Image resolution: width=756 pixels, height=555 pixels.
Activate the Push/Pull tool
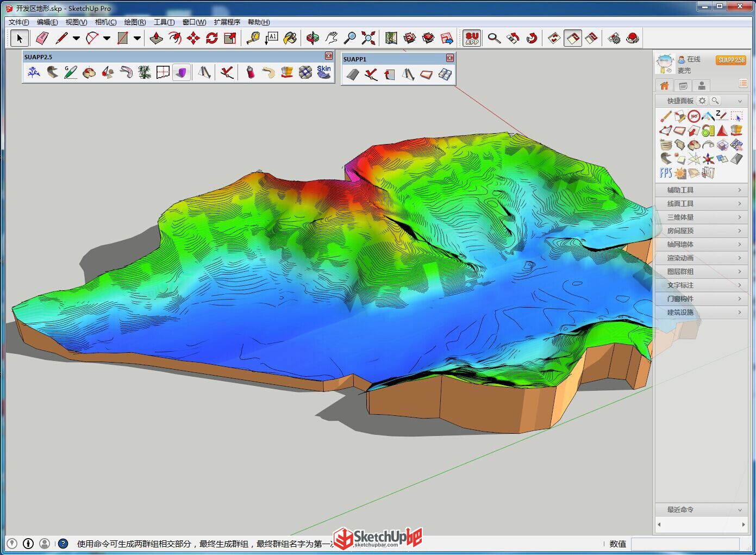coord(156,38)
